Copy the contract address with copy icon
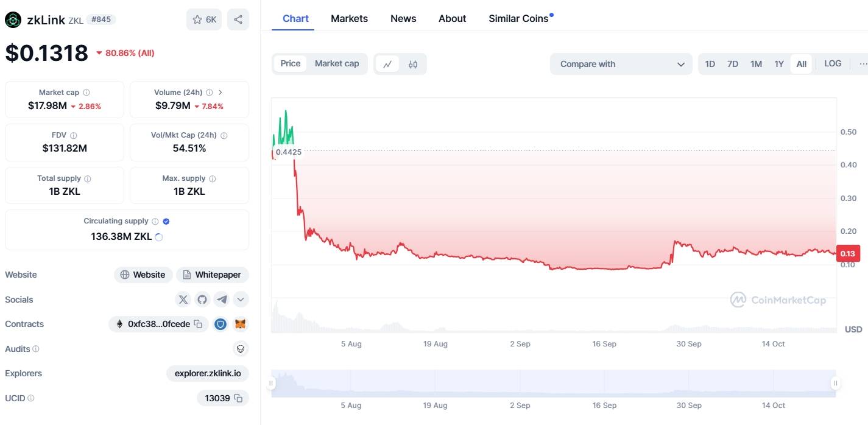This screenshot has height=425, width=868. coord(198,324)
